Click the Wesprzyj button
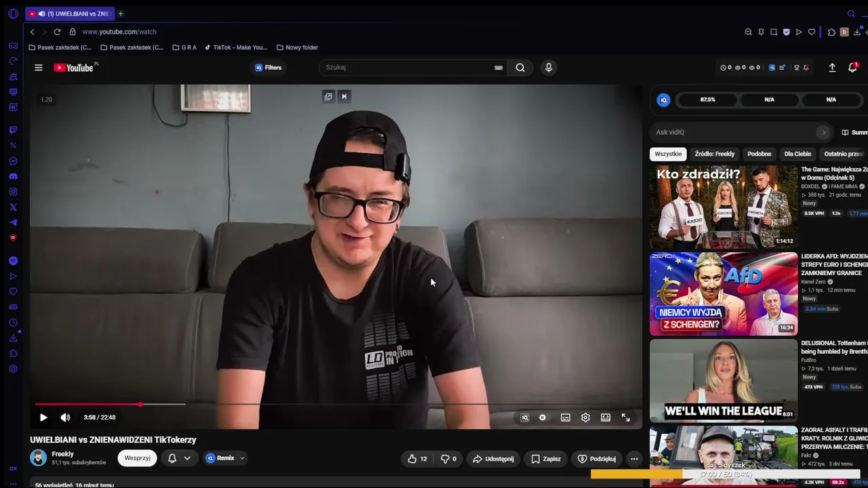Viewport: 868px width, 488px height. point(137,458)
